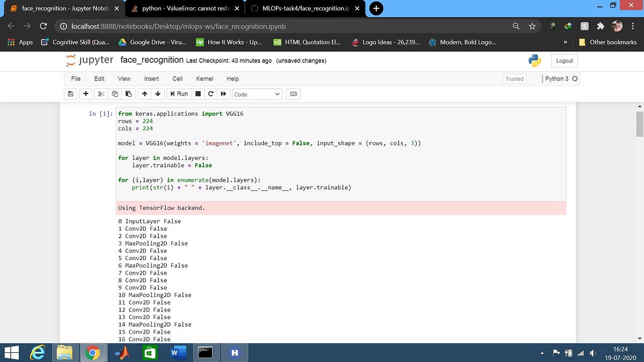Click the Trusted notebook button
This screenshot has width=644, height=362.
(514, 78)
